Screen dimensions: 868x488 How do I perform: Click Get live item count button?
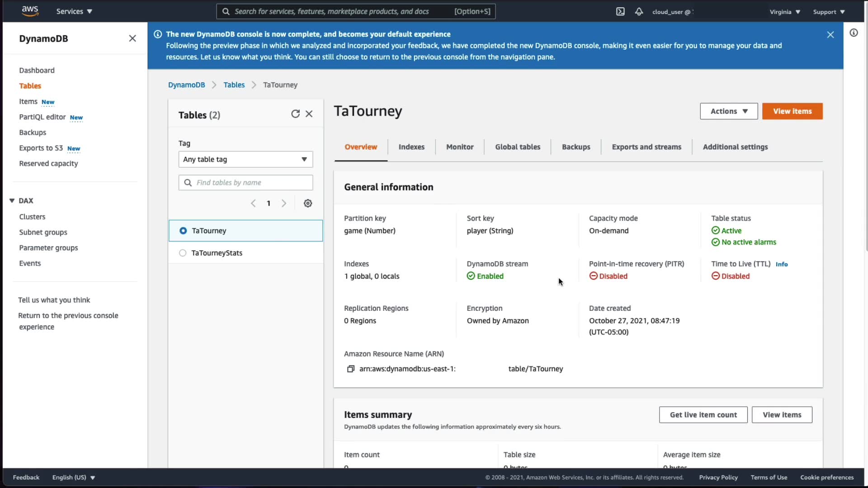(703, 415)
